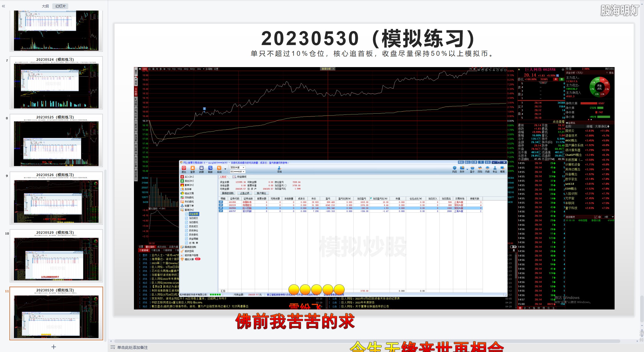Select the 分时 intraday chart tab
The image size is (644, 352).
(145, 69)
